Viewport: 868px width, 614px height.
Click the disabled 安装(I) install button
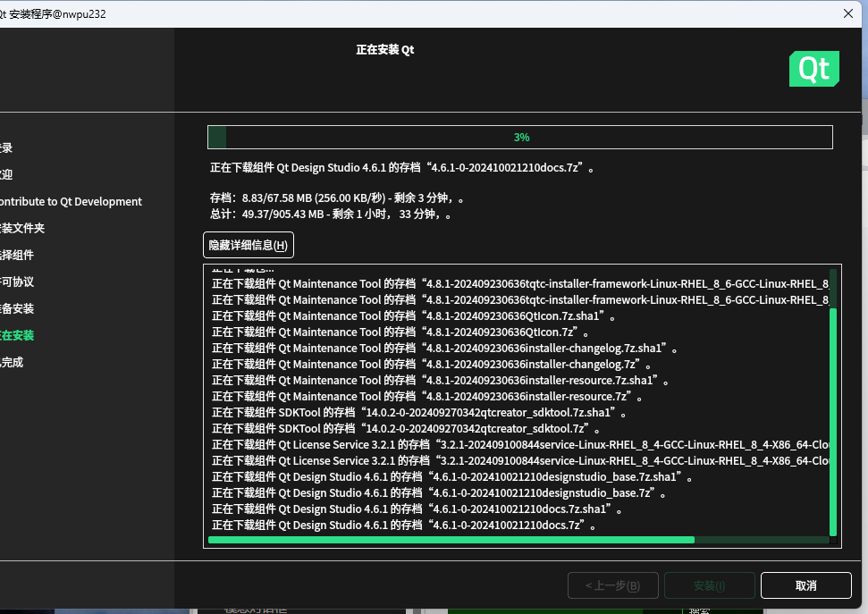click(709, 585)
